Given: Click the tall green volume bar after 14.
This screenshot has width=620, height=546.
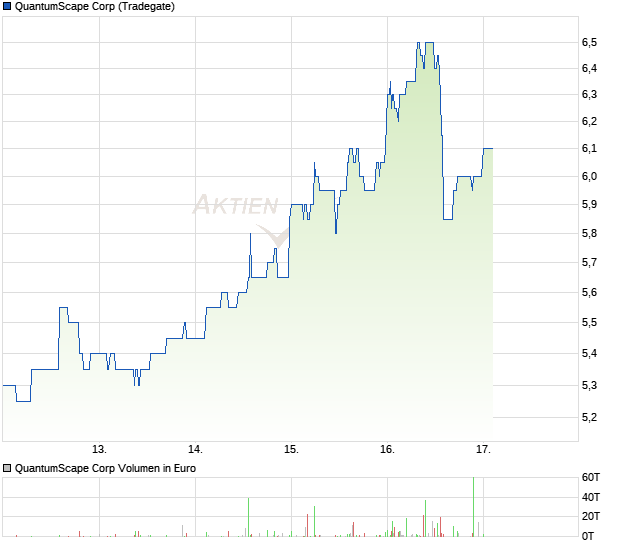Looking at the screenshot, I should [249, 517].
